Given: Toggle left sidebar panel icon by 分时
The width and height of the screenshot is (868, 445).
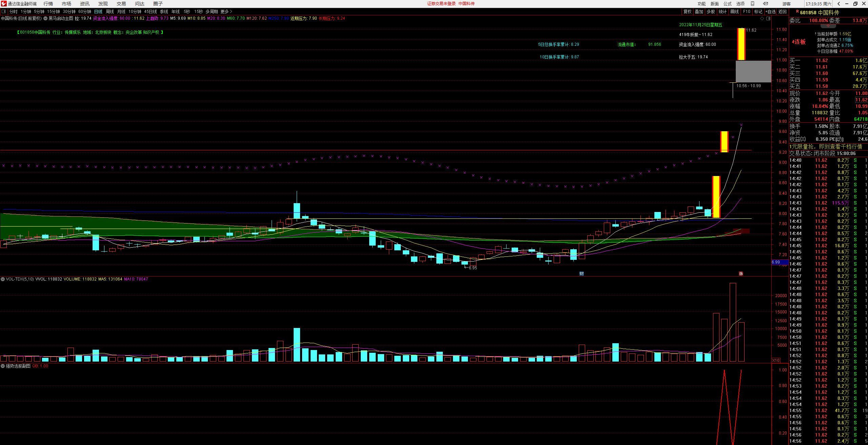Looking at the screenshot, I should click(4, 12).
